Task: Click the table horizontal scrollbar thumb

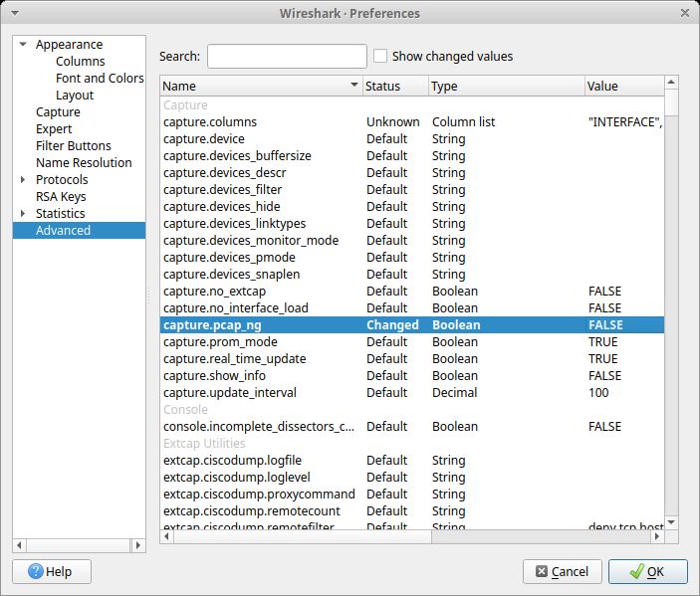Action: [x=303, y=536]
